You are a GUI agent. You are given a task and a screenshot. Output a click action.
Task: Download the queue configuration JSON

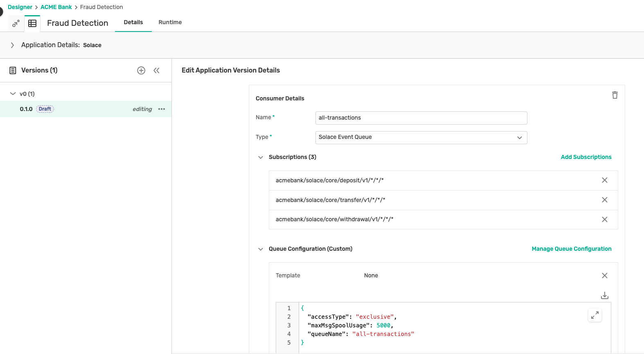[x=604, y=295]
